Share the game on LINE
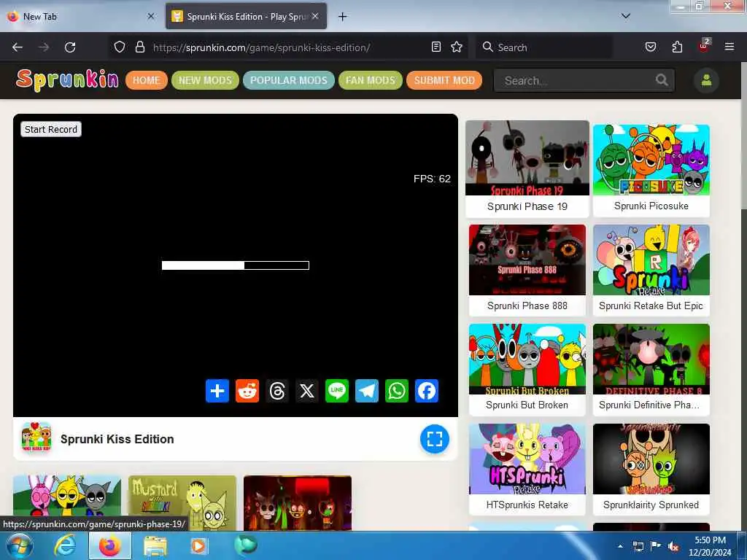The image size is (747, 560). pos(337,391)
